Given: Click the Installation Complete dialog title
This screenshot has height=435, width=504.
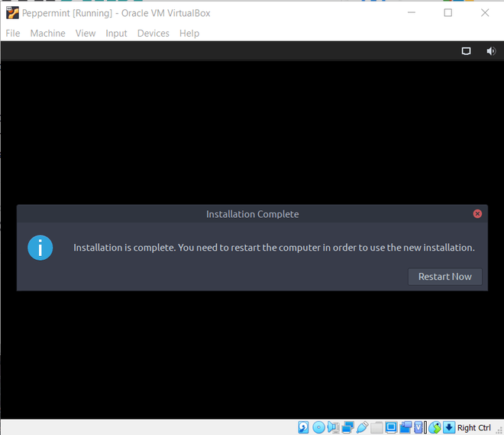Looking at the screenshot, I should pos(252,214).
